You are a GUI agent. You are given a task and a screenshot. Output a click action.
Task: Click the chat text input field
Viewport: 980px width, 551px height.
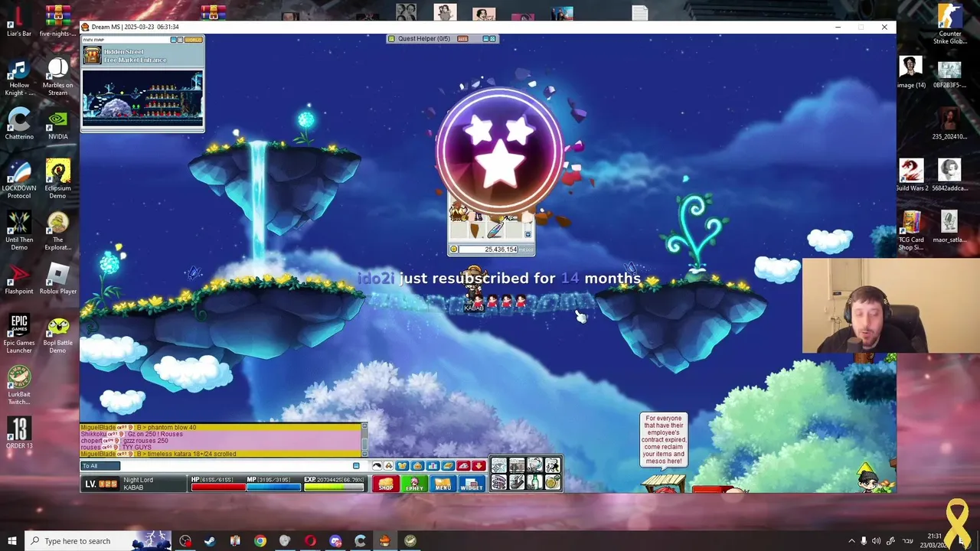coord(236,465)
